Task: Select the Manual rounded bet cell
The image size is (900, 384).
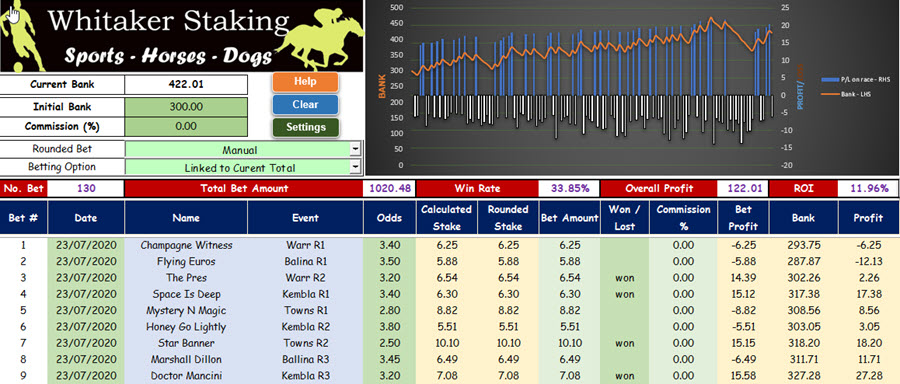Action: coord(239,150)
